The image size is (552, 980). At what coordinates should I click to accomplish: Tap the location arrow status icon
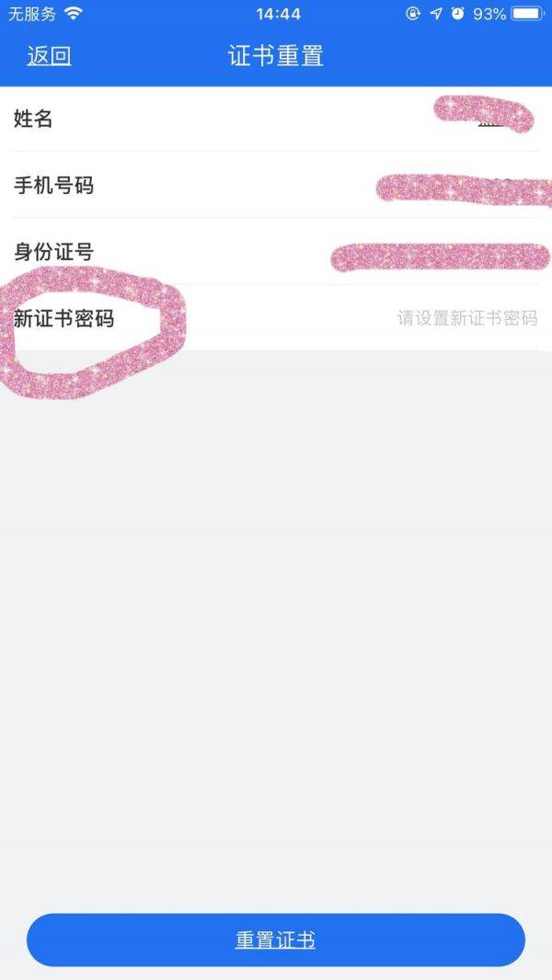(x=436, y=13)
